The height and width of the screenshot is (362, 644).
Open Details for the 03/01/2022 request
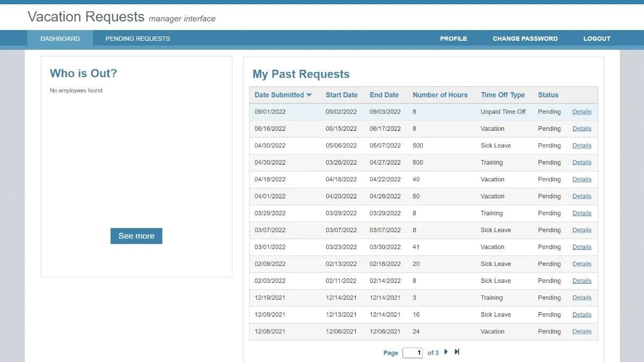pyautogui.click(x=582, y=247)
